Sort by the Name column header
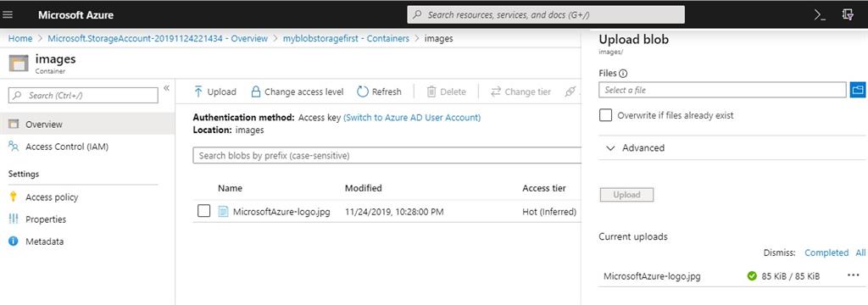 (230, 188)
